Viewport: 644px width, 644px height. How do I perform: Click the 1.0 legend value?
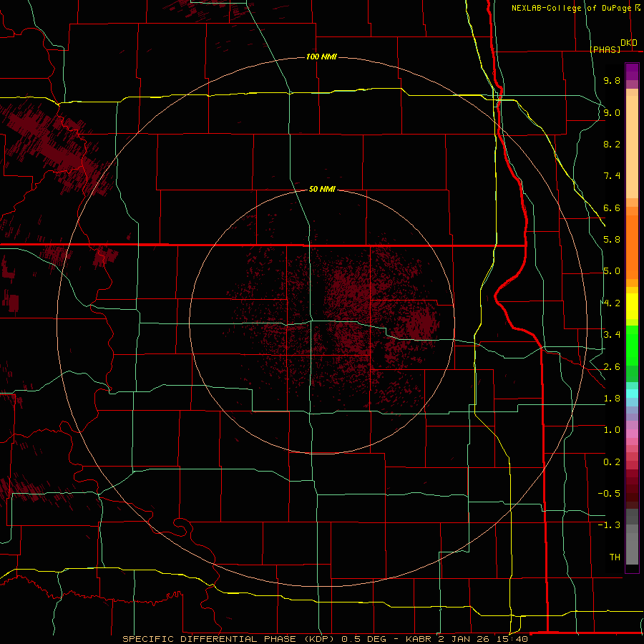click(x=612, y=430)
